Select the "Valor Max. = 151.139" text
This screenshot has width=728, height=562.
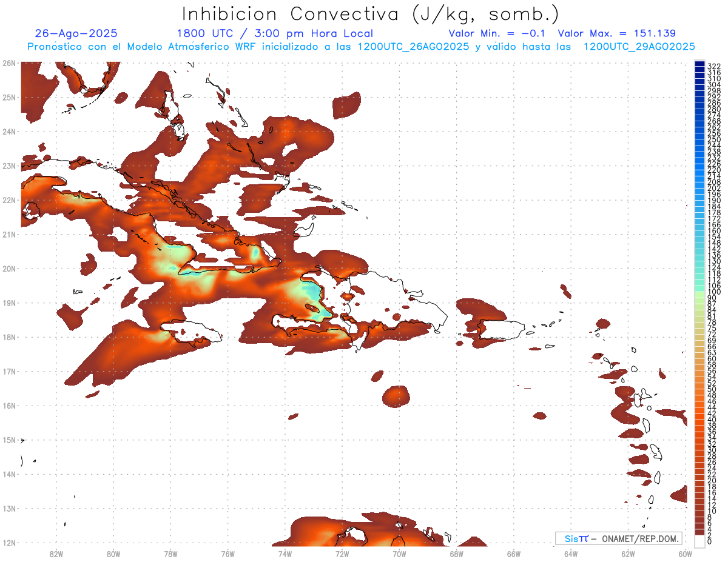click(617, 33)
